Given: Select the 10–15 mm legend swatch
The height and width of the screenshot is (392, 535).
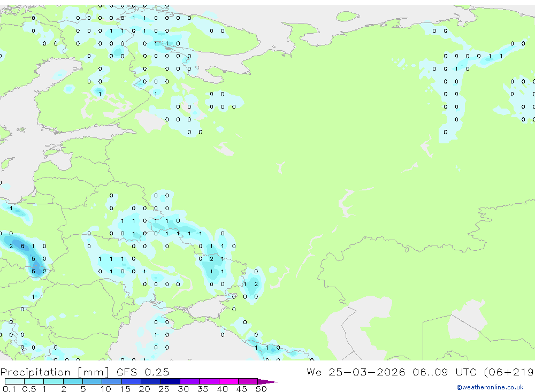Looking at the screenshot, I should pos(112,381).
